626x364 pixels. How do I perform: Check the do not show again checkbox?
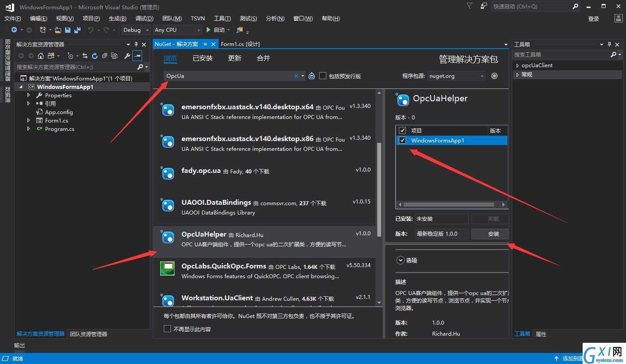point(167,329)
